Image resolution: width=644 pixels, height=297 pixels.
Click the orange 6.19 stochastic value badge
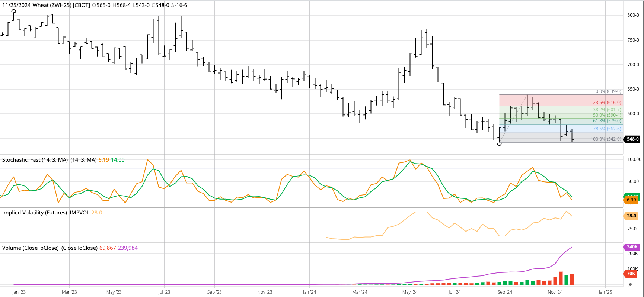(631, 200)
